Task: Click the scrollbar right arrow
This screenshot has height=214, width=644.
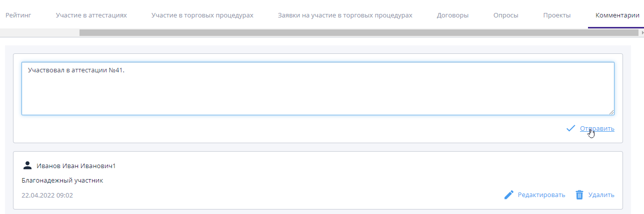Action: (642, 32)
